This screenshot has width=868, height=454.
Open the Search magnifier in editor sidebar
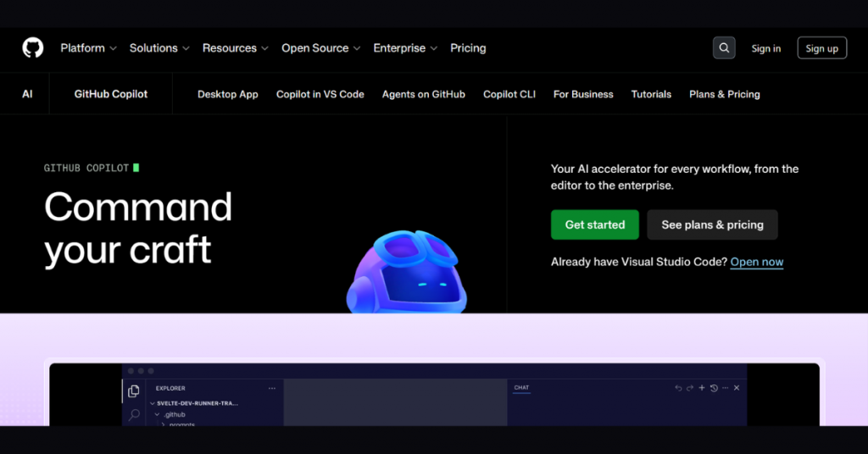point(134,415)
